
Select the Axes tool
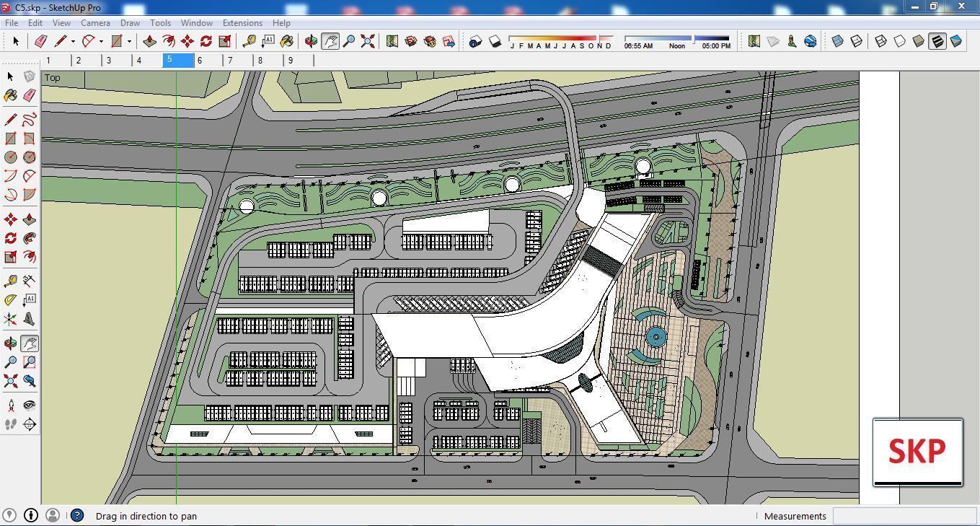click(10, 318)
